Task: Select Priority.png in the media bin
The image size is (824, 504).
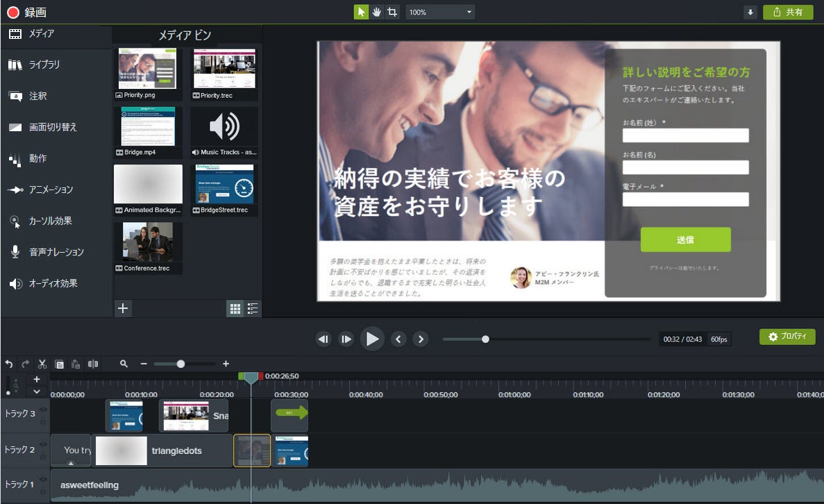Action: [x=148, y=74]
